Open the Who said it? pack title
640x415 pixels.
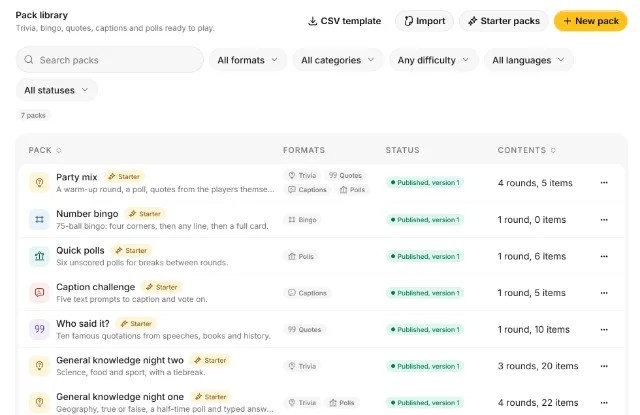pos(83,324)
